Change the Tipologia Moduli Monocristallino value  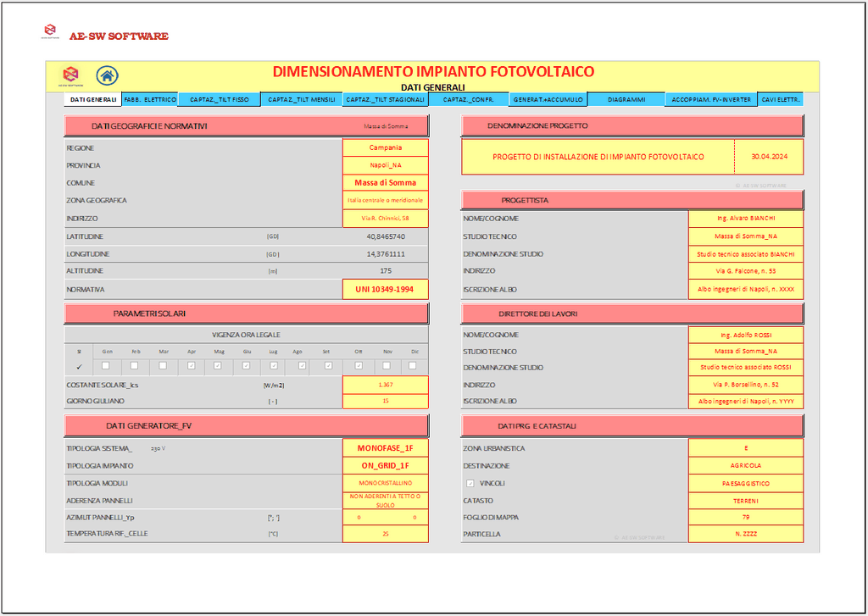point(386,483)
